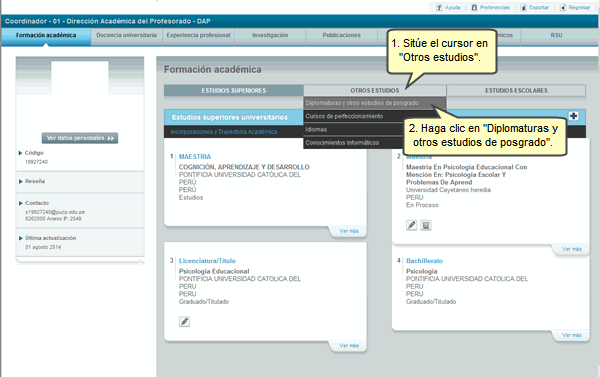Screen dimensions: 600x377
Task: Click the code value 19927240
Action: point(36,162)
